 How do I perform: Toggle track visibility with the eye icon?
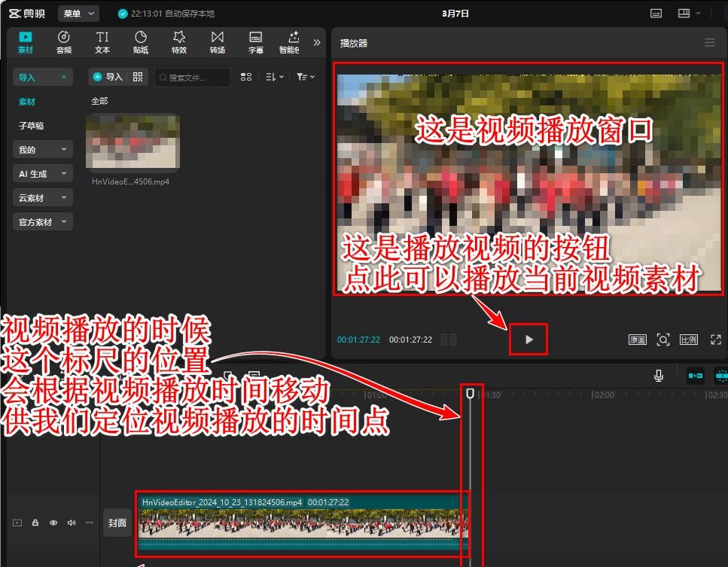pos(53,523)
